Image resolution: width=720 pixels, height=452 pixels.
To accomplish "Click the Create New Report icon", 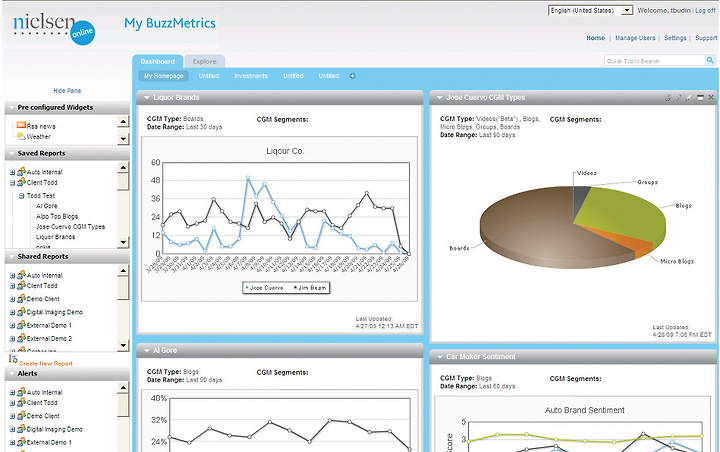I will point(13,359).
